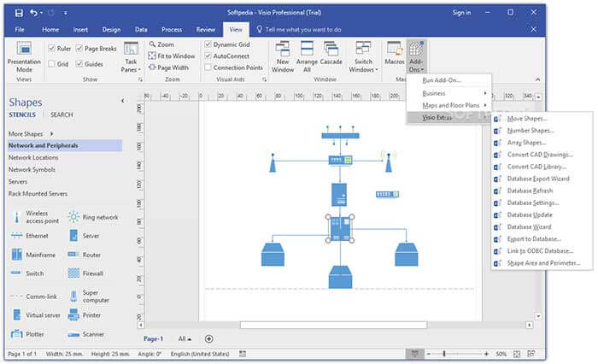Toggle the AutoConnect checkbox
The height and width of the screenshot is (364, 598).
(208, 56)
